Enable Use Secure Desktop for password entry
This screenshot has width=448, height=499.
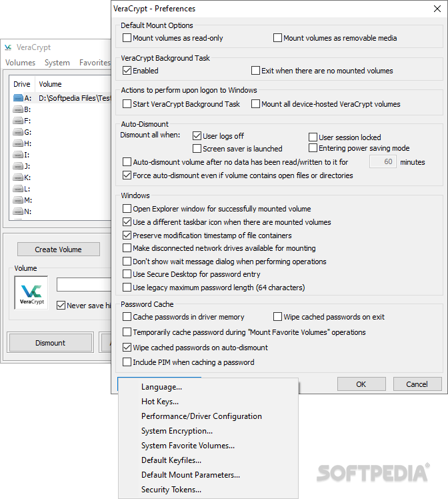[x=127, y=274]
